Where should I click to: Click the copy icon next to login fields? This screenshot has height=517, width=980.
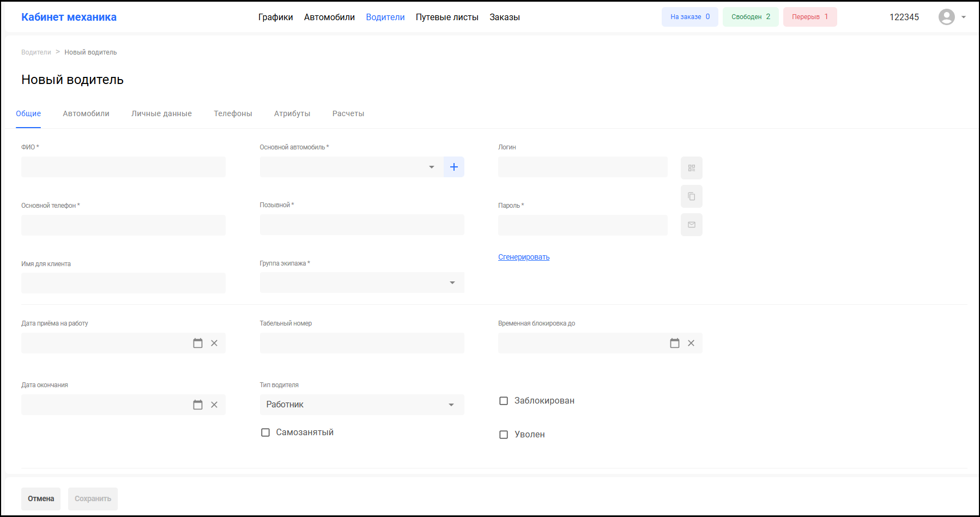click(x=691, y=196)
